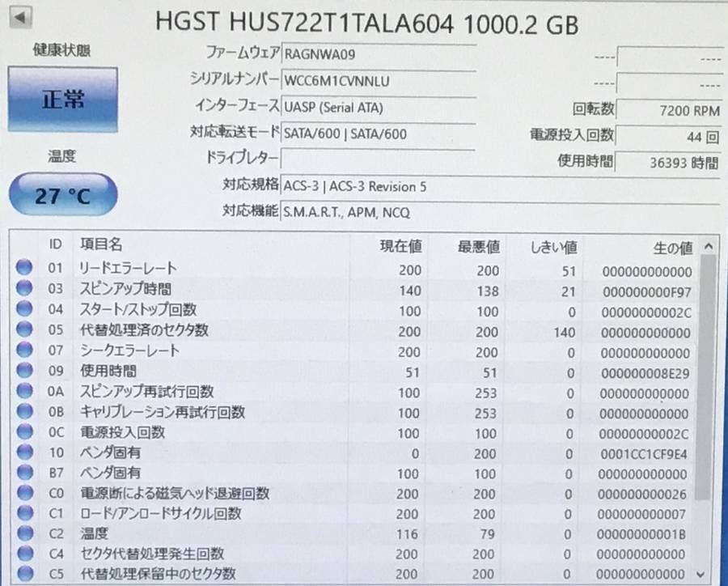Click status orb for ID 01 リードエラーレート
This screenshot has height=586, width=728.
tap(24, 267)
